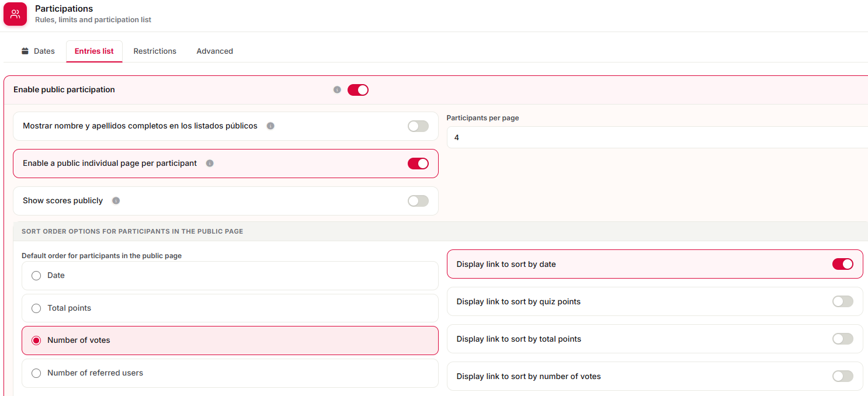This screenshot has height=396, width=868.
Task: Select the Entries list tab
Action: (x=94, y=51)
